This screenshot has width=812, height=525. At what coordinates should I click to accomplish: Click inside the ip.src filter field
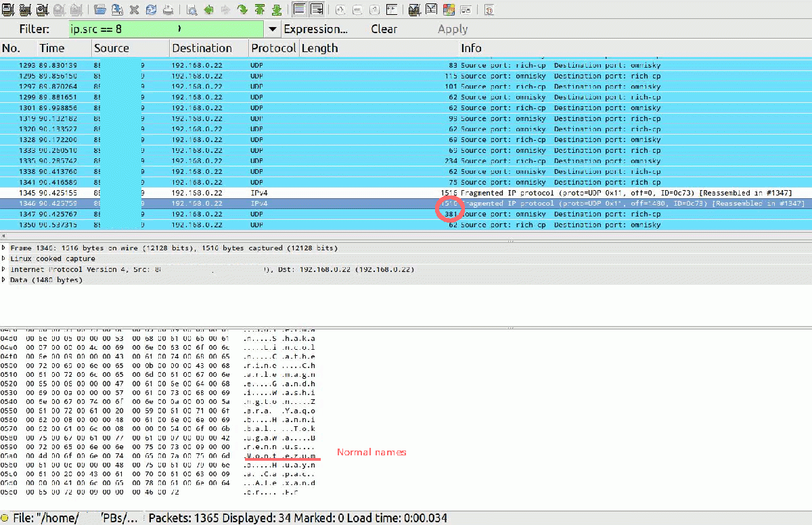(166, 29)
